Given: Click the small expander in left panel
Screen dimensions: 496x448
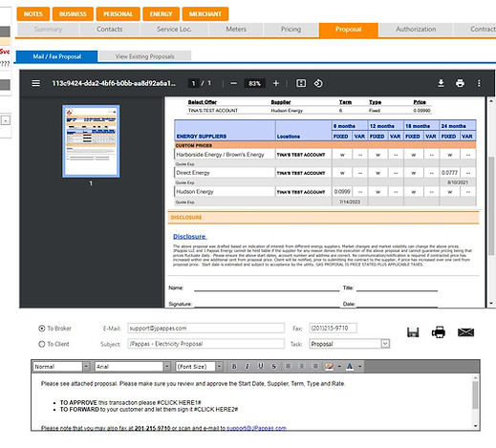Looking at the screenshot, I should click(x=6, y=120).
